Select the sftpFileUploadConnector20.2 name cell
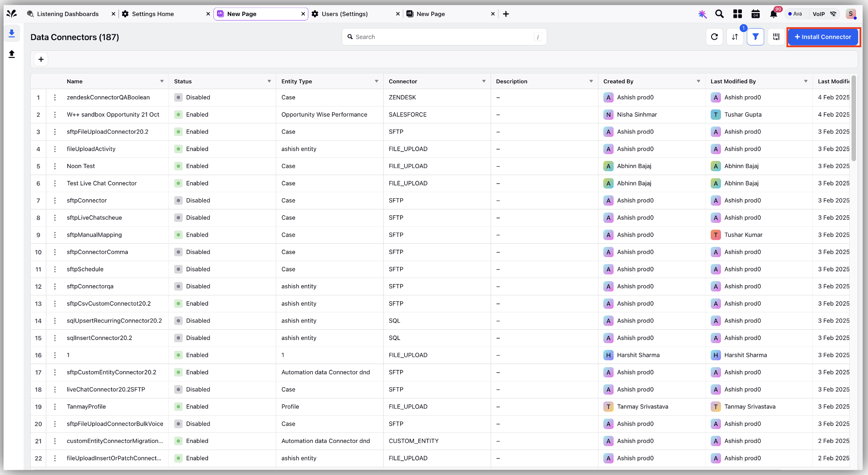This screenshot has height=475, width=868. point(107,132)
